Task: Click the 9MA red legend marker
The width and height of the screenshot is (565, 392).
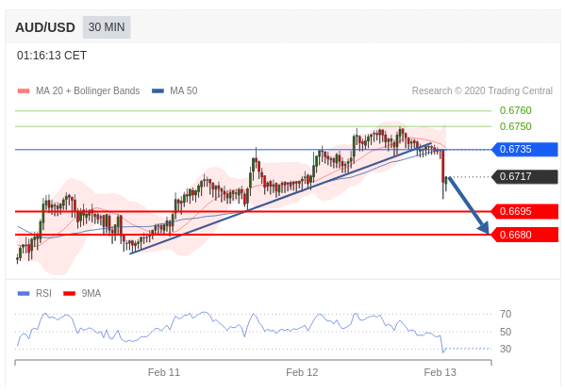Action: [x=69, y=294]
